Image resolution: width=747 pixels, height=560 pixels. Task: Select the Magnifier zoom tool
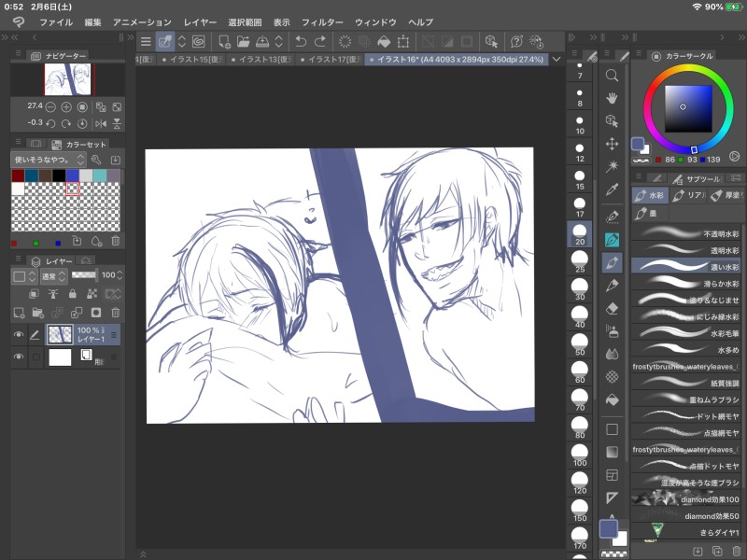pos(613,76)
